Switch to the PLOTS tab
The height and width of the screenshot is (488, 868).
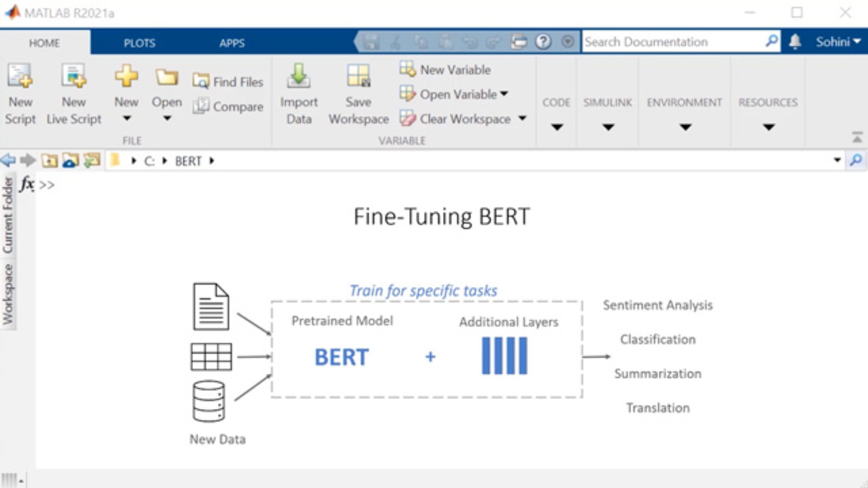139,43
